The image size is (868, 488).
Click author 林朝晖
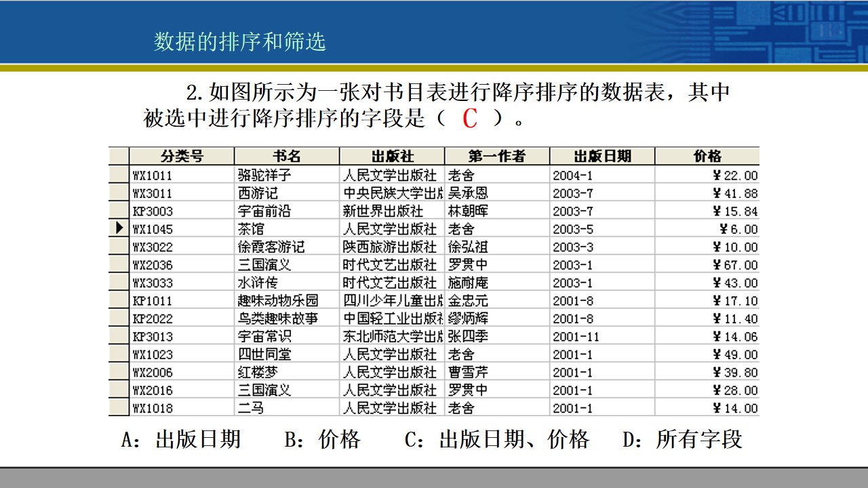(x=468, y=211)
